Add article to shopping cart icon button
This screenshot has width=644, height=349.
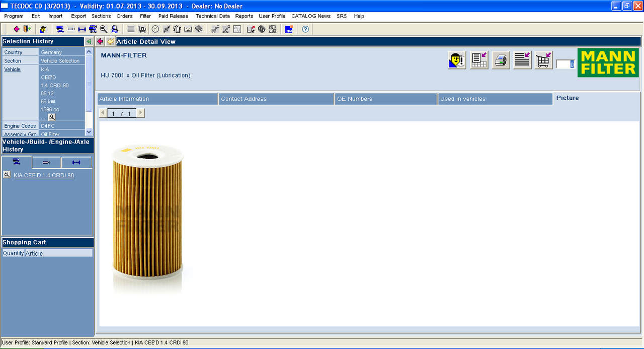click(x=544, y=60)
